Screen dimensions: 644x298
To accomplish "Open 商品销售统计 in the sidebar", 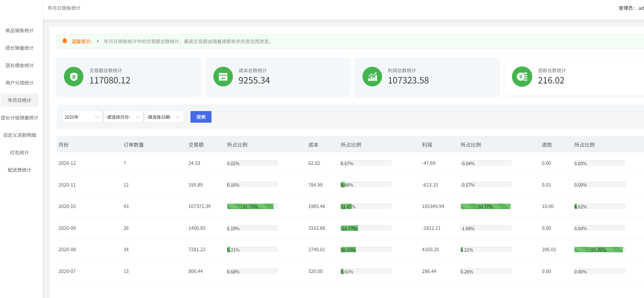I will point(20,30).
